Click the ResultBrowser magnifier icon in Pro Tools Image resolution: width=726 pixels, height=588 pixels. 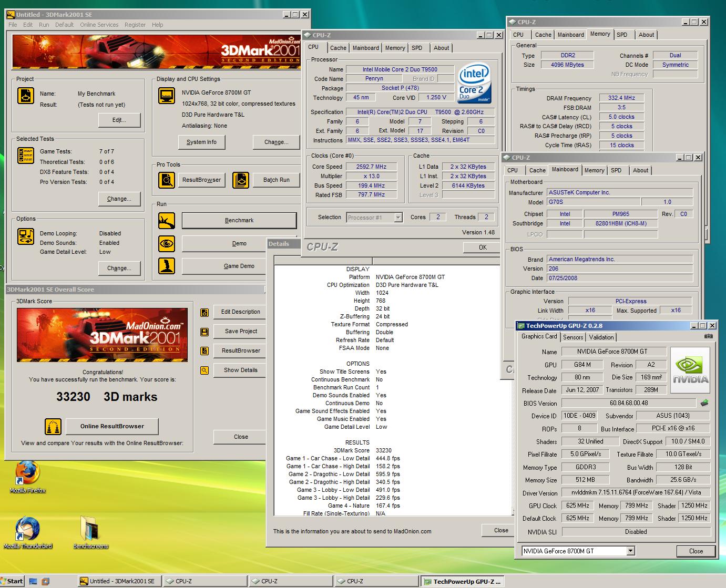[x=167, y=180]
